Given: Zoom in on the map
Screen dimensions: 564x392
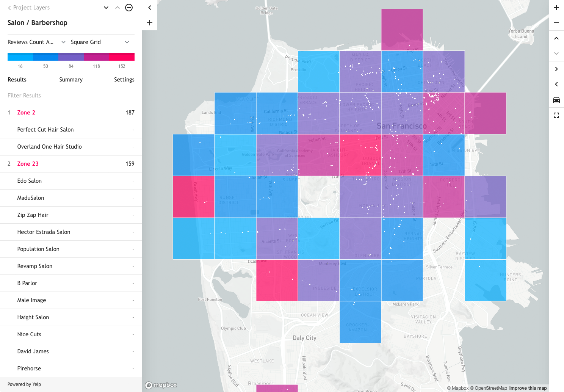Looking at the screenshot, I should click(x=556, y=8).
